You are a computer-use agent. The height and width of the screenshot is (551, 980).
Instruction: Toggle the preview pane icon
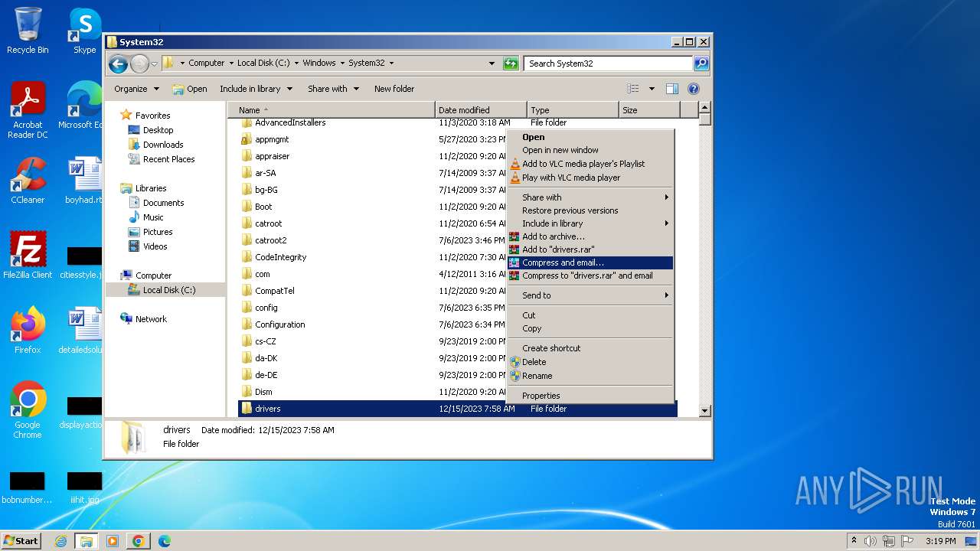click(x=671, y=89)
